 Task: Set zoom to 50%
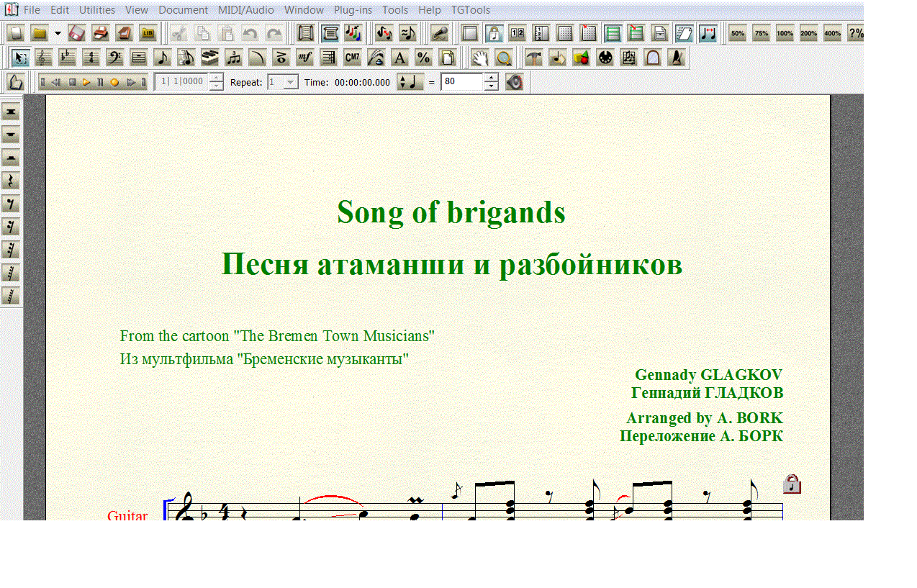point(737,33)
